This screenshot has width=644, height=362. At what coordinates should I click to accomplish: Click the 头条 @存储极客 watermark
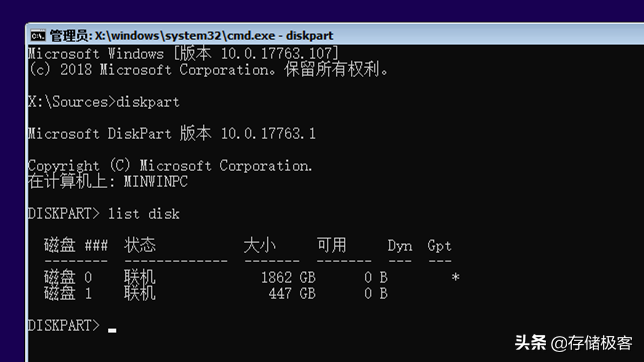point(573,343)
